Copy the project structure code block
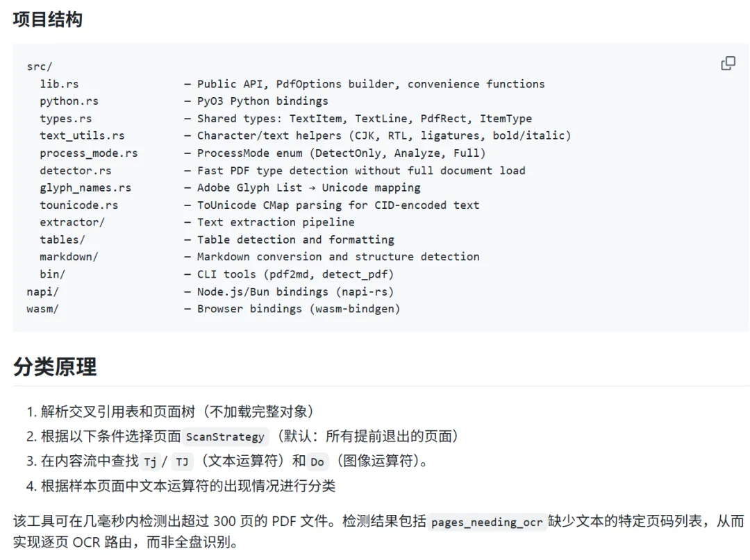The height and width of the screenshot is (560, 750). pyautogui.click(x=728, y=64)
